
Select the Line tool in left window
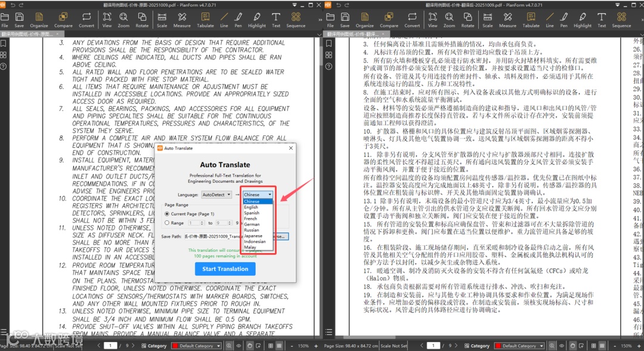224,20
